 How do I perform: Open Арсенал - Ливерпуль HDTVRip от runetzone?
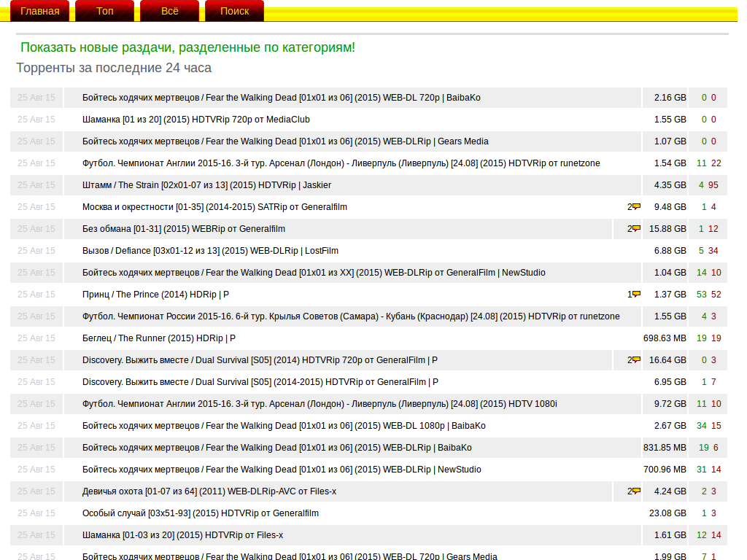pyautogui.click(x=341, y=163)
